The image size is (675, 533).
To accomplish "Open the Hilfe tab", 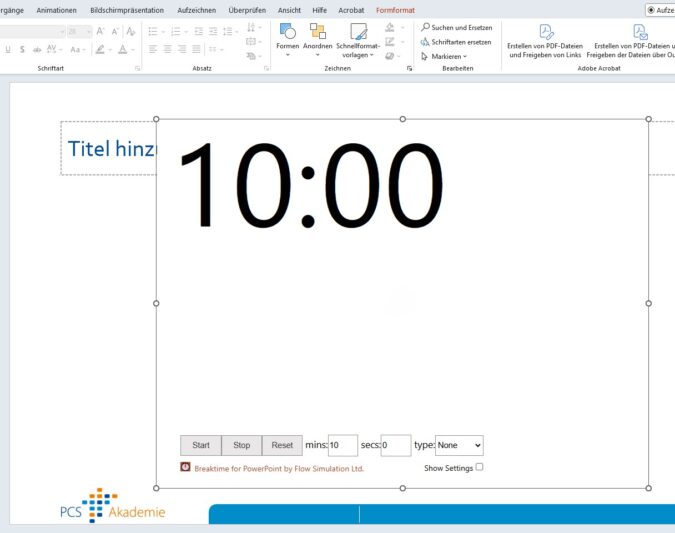I will [319, 10].
